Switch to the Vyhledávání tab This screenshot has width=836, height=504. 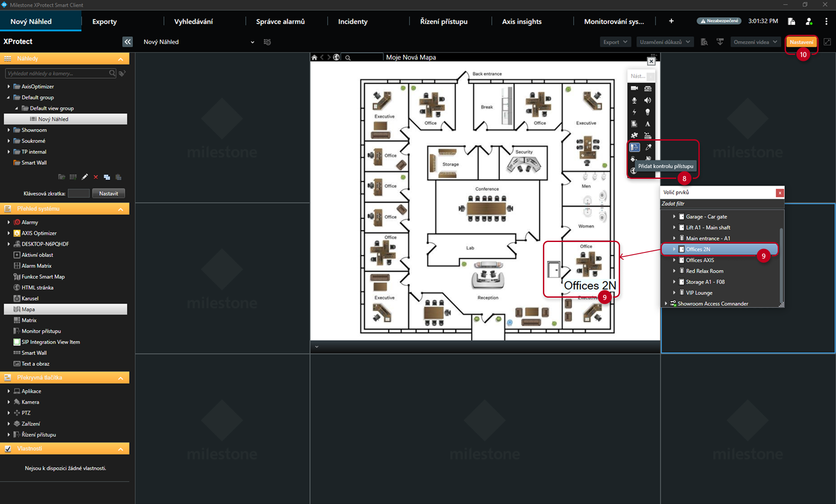[x=193, y=21]
